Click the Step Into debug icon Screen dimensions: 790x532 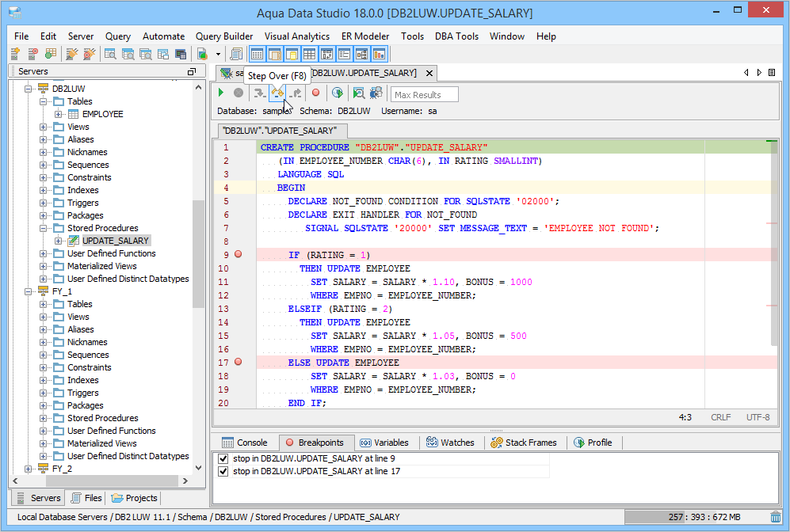pos(259,93)
